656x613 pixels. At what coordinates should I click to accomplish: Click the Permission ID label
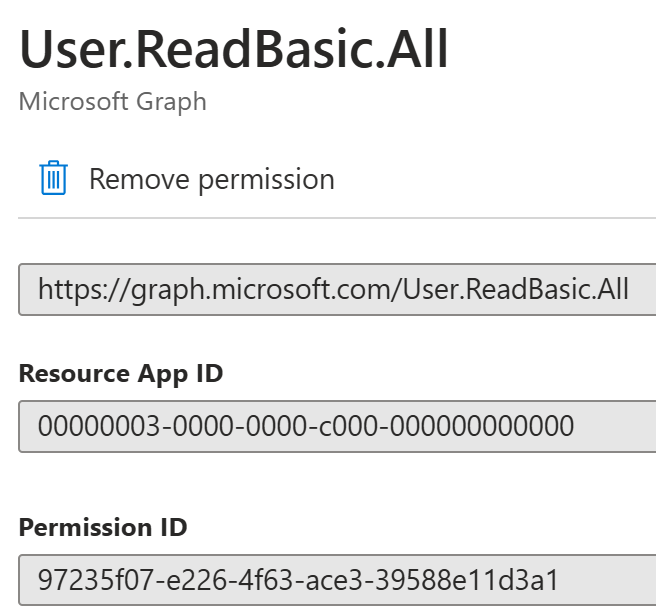pos(103,527)
